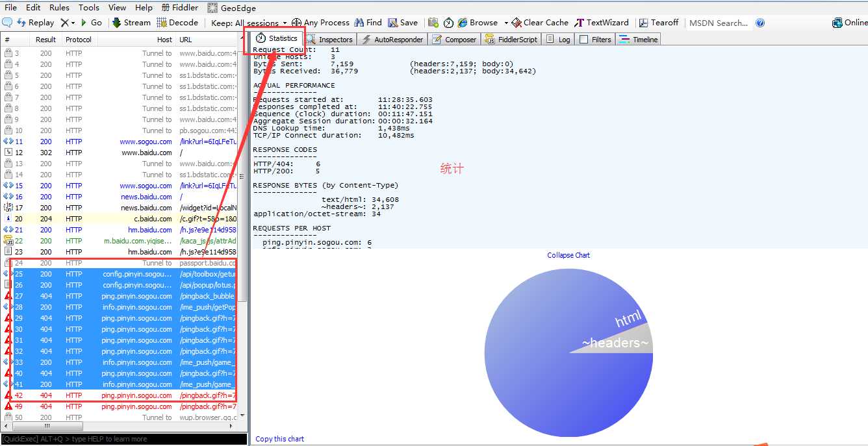Click Copy this chart link
Screen dimensions: 868x446
click(280, 439)
